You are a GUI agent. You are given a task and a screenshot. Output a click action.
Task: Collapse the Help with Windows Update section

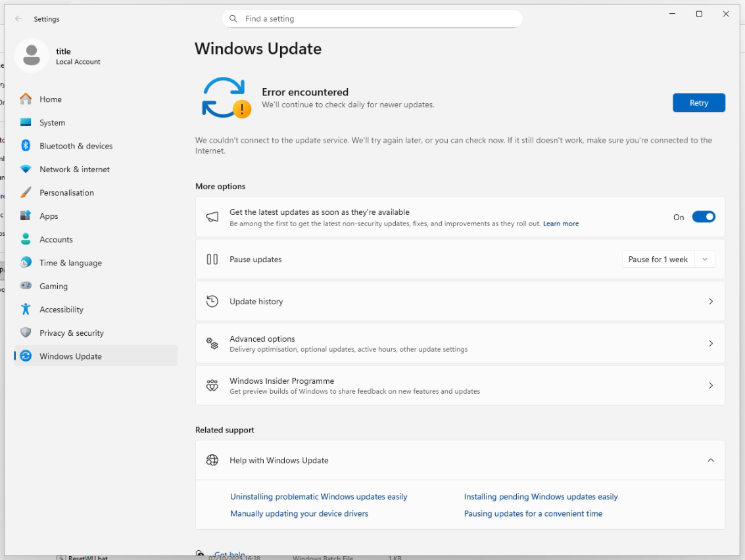tap(711, 460)
